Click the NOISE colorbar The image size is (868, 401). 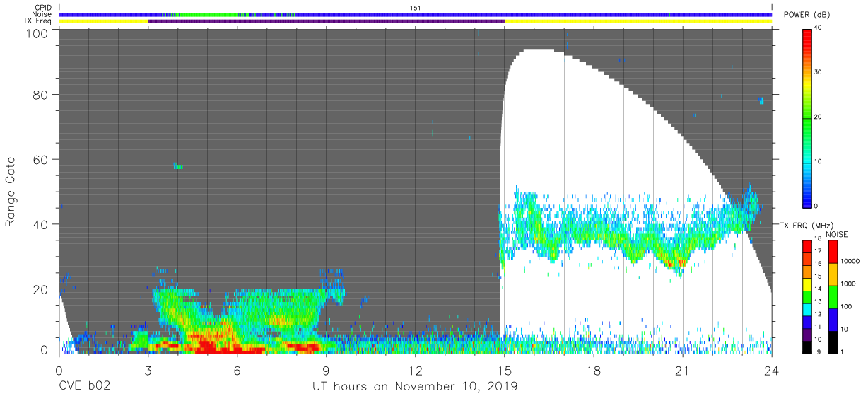833,296
